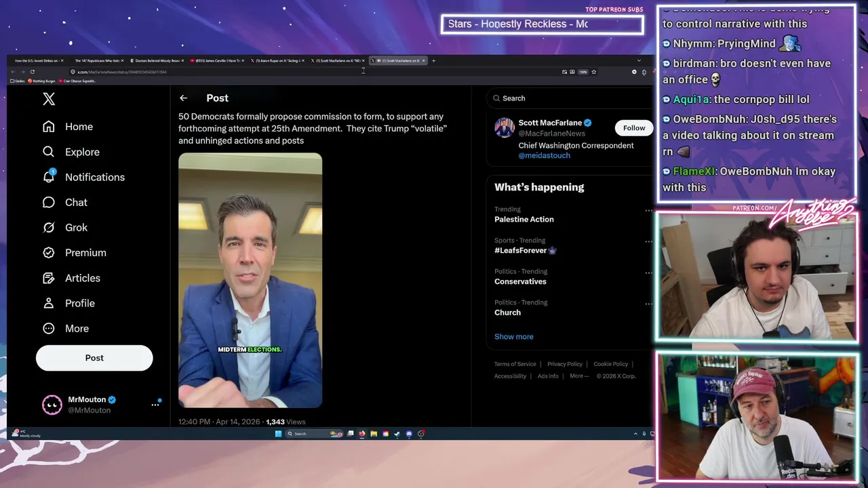Expand the browser tab list chevron
Image resolution: width=868 pixels, height=488 pixels.
point(638,60)
